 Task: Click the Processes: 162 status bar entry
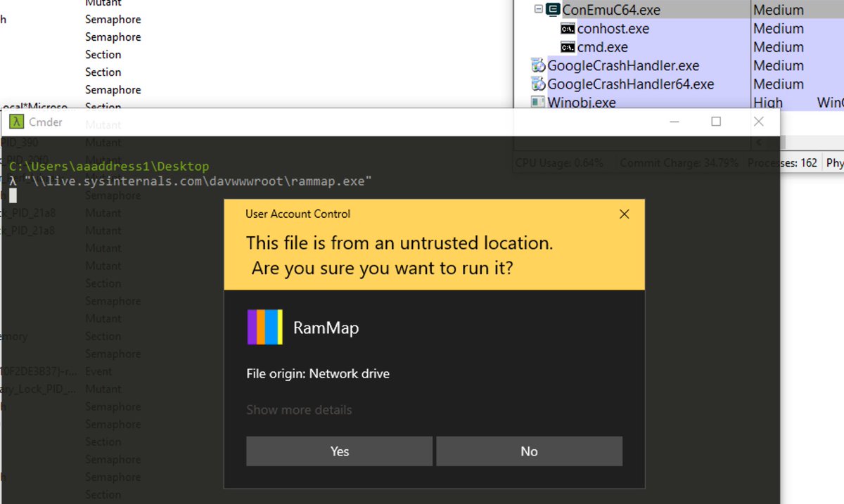tap(782, 163)
